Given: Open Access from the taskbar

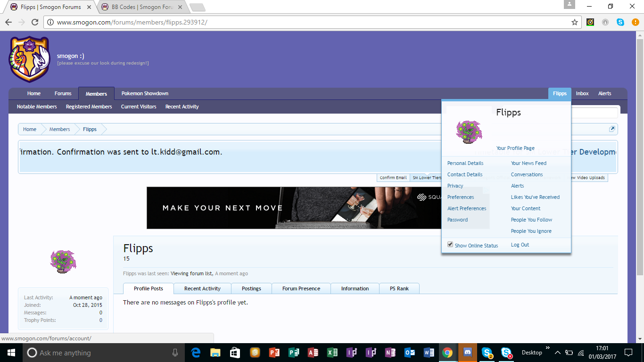Looking at the screenshot, I should click(x=313, y=353).
